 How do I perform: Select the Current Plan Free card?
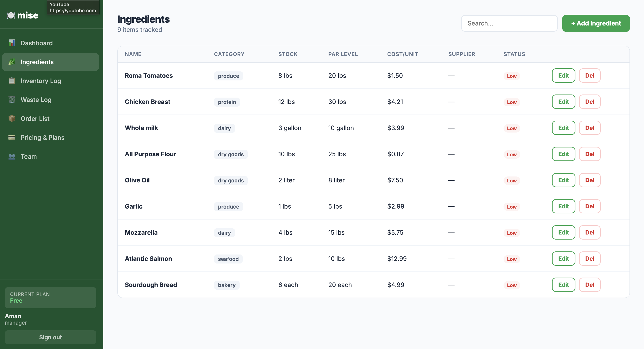[50, 298]
